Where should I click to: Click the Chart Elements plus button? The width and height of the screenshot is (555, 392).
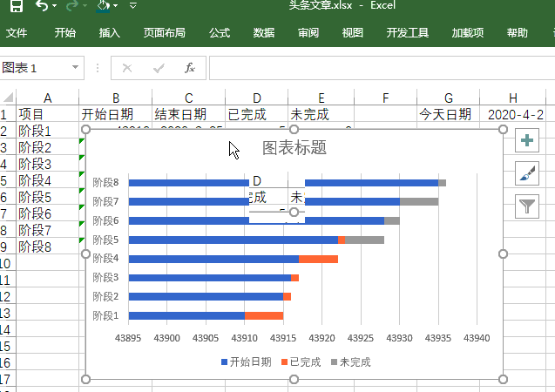tap(527, 140)
